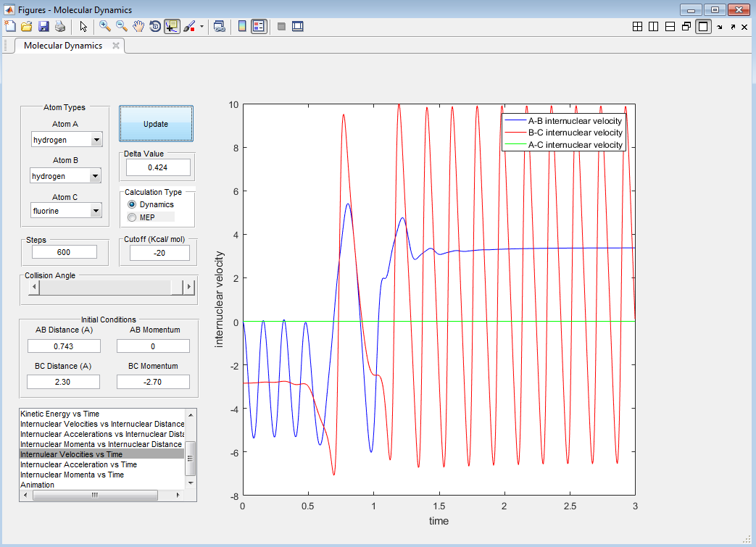
Task: Switch to the Molecular Dynamics tab
Action: click(x=63, y=46)
